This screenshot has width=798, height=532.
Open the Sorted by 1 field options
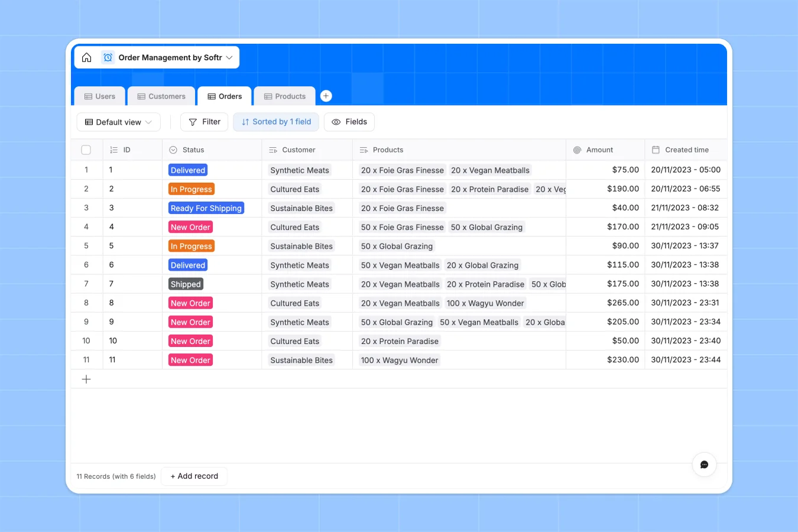(275, 122)
